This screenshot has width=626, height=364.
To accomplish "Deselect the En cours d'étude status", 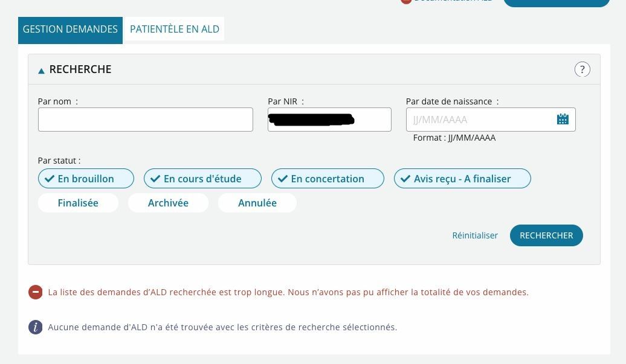I will coord(203,179).
